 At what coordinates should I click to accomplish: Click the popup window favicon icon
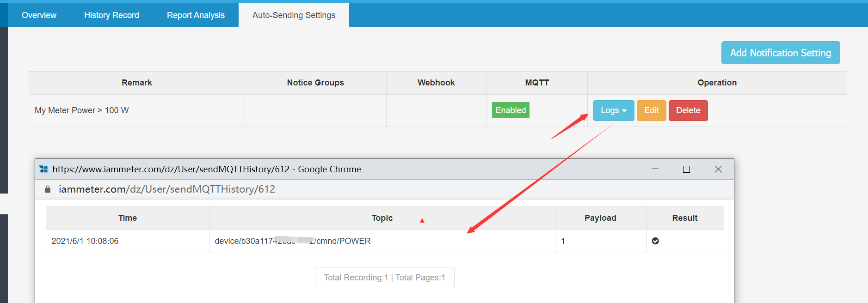[44, 169]
